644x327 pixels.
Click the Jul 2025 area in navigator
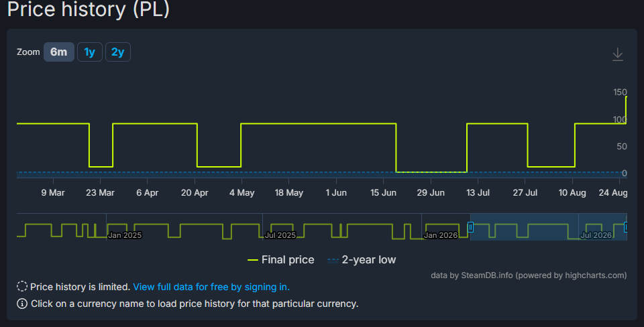pyautogui.click(x=280, y=235)
